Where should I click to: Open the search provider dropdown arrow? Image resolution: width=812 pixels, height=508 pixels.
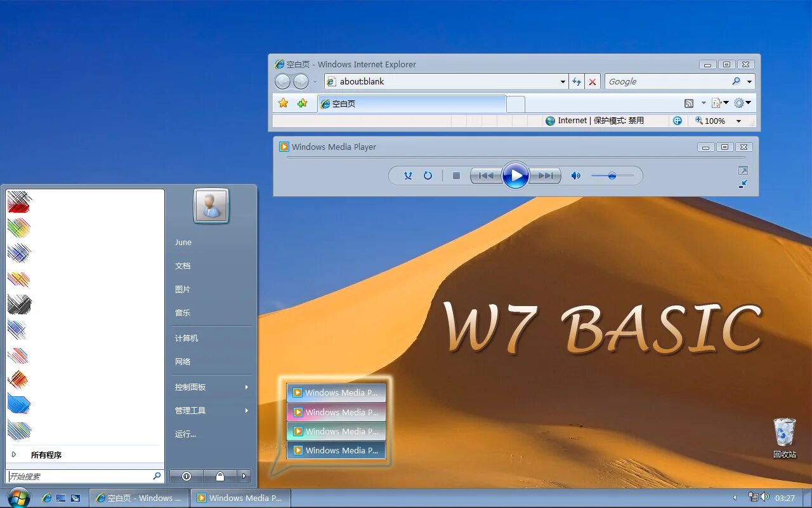[749, 82]
